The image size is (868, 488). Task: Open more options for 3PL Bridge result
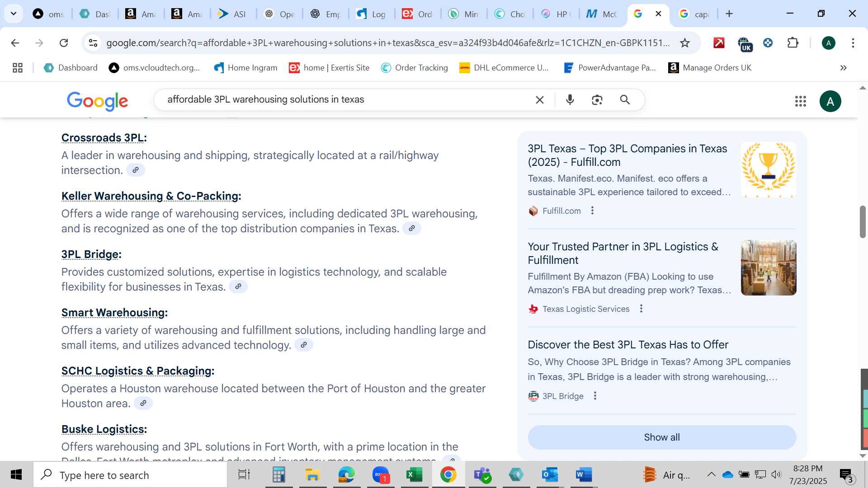[x=595, y=396]
